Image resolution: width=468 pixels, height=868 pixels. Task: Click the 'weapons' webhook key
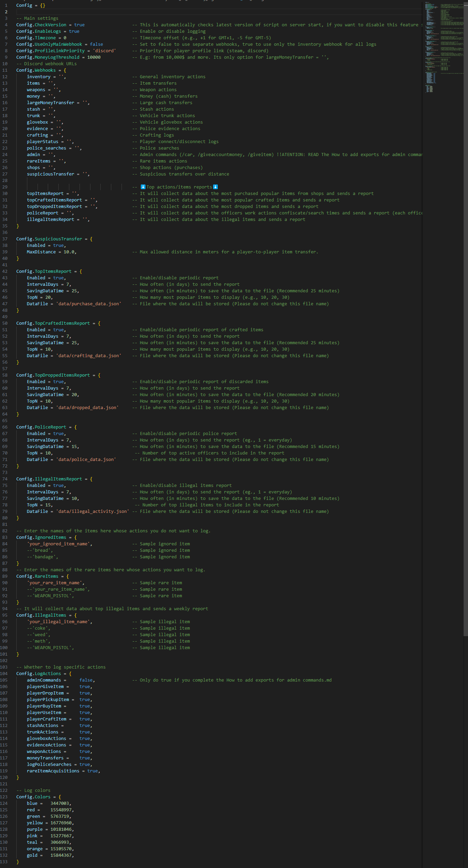click(36, 89)
